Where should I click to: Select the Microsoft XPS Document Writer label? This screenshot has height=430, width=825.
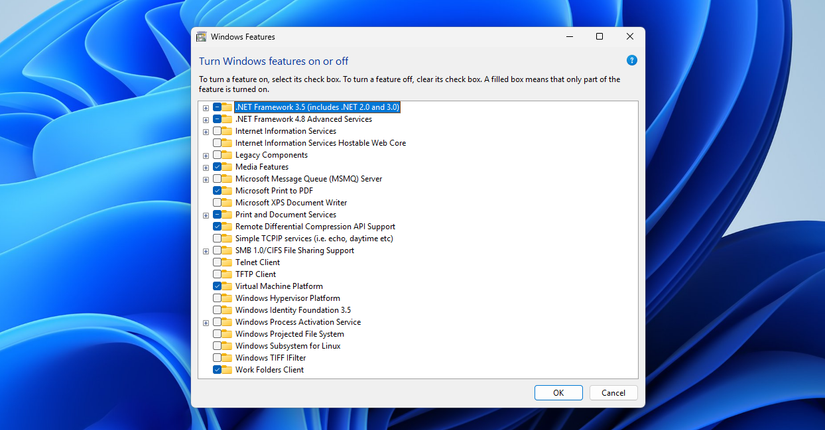(291, 203)
